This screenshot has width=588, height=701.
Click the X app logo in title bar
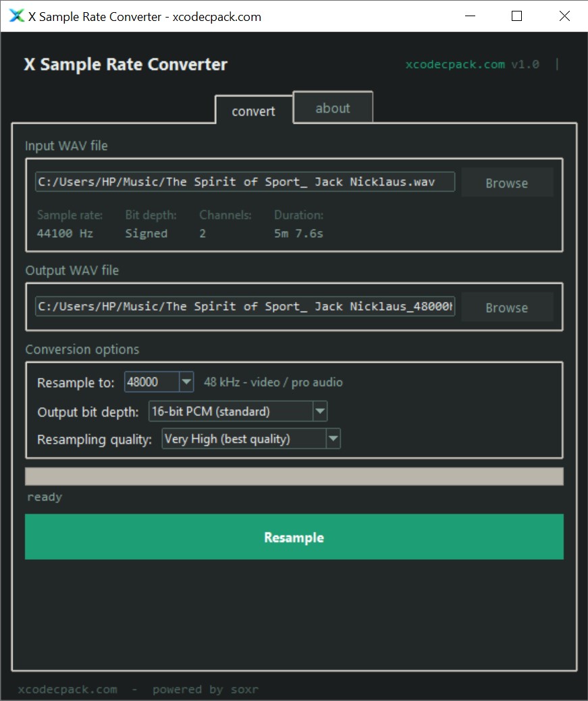pyautogui.click(x=16, y=16)
